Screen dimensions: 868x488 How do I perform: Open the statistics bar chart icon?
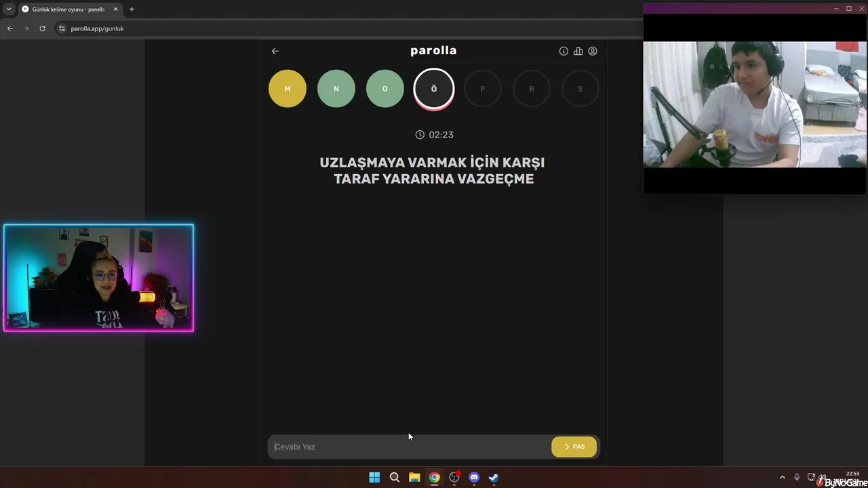pyautogui.click(x=578, y=51)
